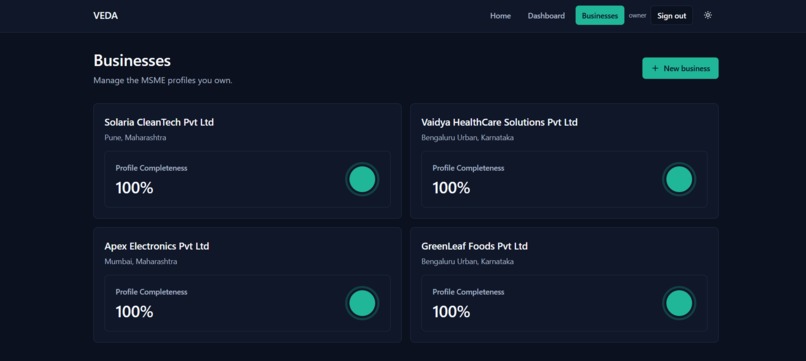
Task: Click Apex Electronics completeness progress circle
Action: pos(362,303)
